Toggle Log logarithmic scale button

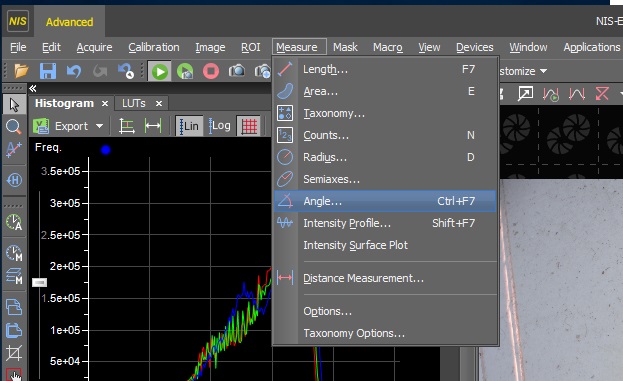(x=219, y=126)
